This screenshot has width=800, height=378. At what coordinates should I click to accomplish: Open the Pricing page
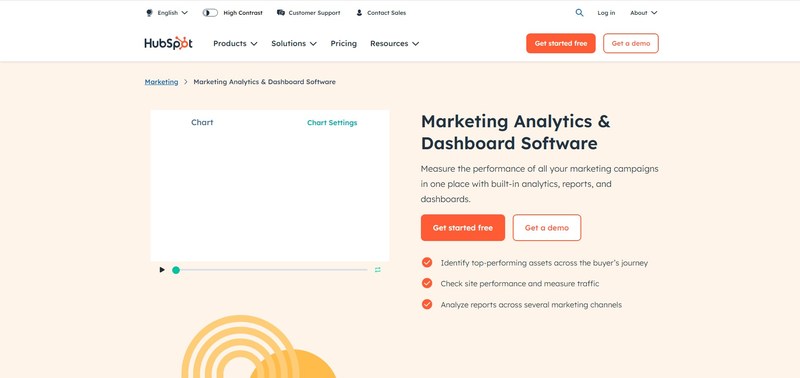point(343,43)
